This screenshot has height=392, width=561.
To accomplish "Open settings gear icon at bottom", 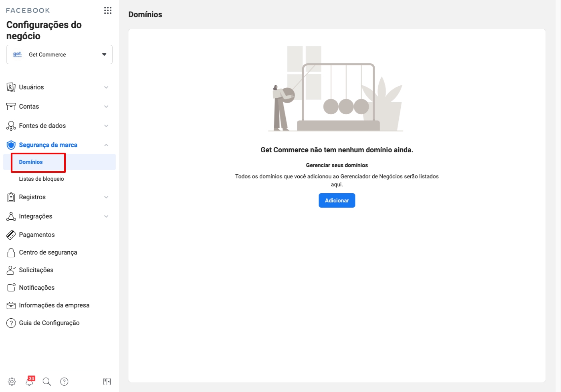I will coord(12,382).
